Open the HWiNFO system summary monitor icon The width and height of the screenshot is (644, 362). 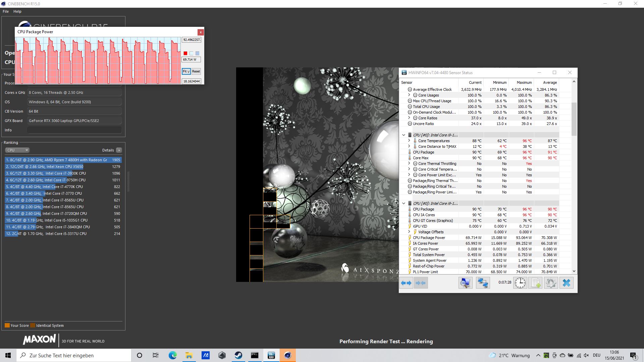(x=465, y=283)
